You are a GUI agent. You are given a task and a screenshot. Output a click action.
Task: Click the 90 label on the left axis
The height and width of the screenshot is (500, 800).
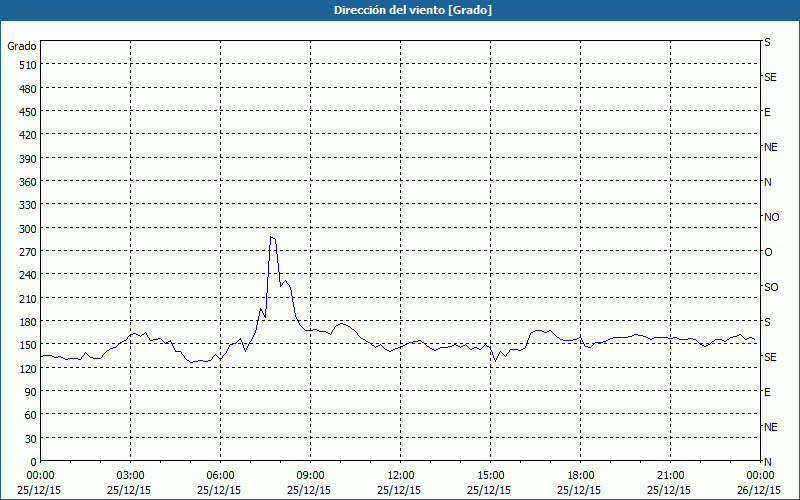(x=31, y=392)
